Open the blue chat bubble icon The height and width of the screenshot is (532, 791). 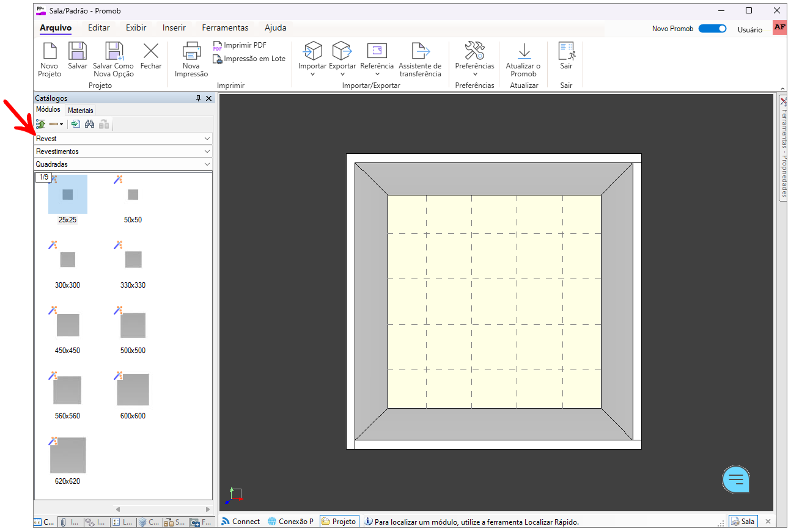pyautogui.click(x=736, y=479)
